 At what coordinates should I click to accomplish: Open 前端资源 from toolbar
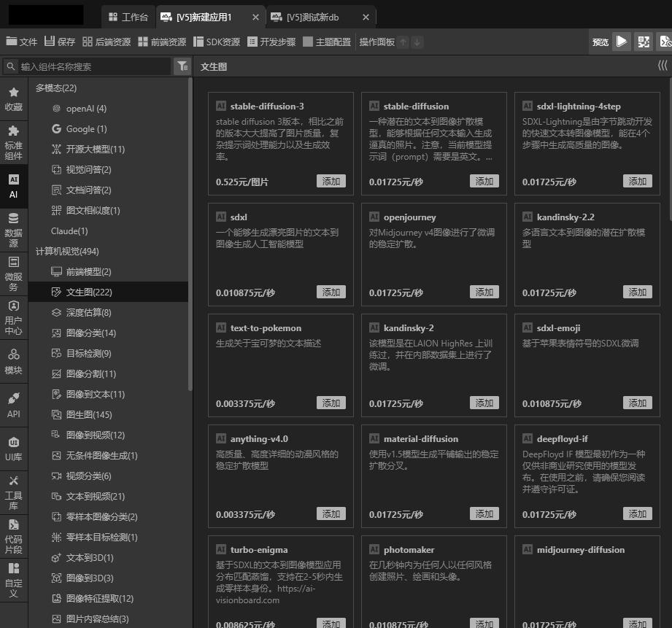click(x=162, y=42)
